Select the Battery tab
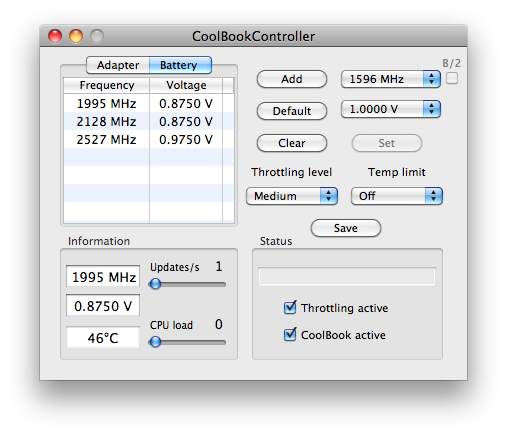The height and width of the screenshot is (435, 507). point(180,65)
